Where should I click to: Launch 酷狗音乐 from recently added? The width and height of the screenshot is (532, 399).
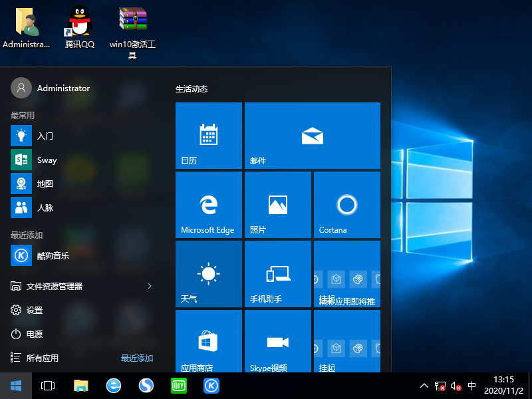click(53, 255)
